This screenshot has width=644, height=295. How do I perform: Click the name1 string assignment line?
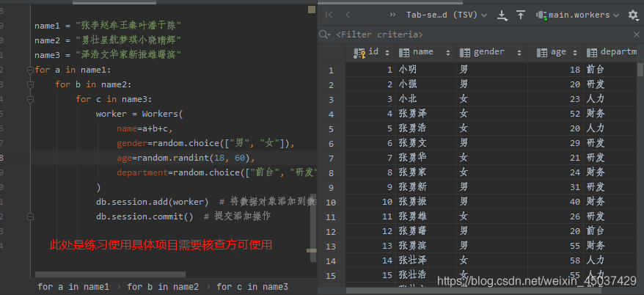pos(108,26)
